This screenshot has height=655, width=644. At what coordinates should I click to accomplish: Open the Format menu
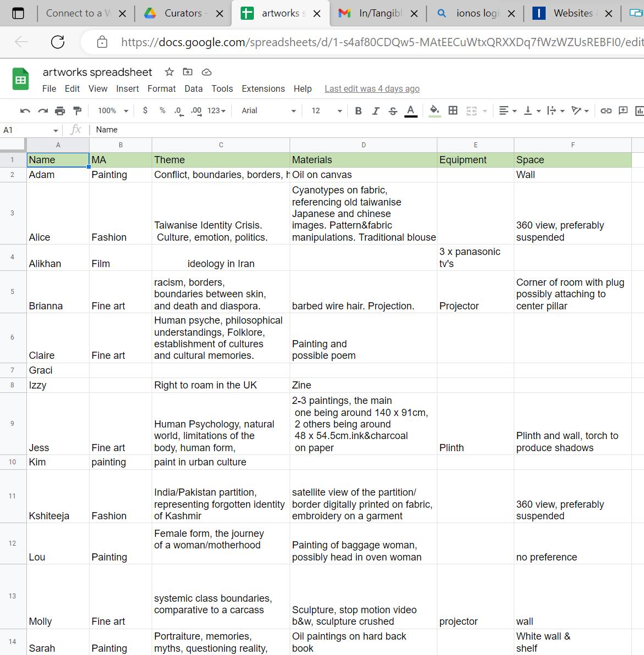coord(162,88)
